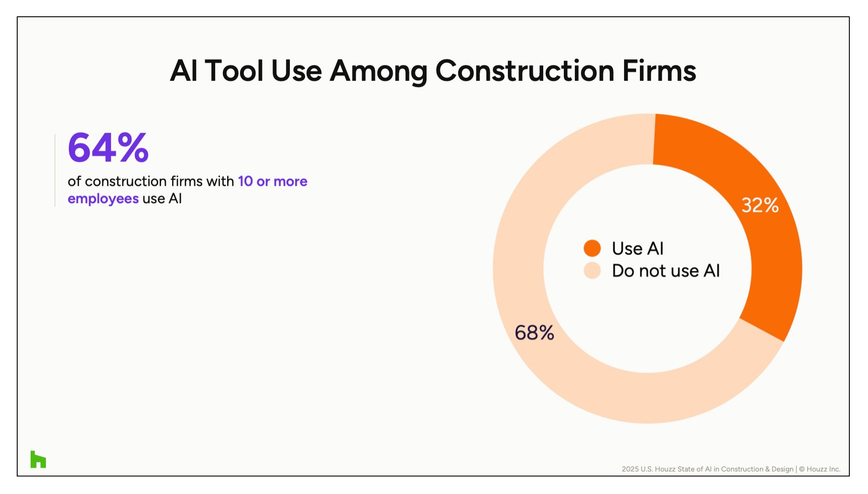Click the vertical gray bar beside 64%

pos(55,170)
